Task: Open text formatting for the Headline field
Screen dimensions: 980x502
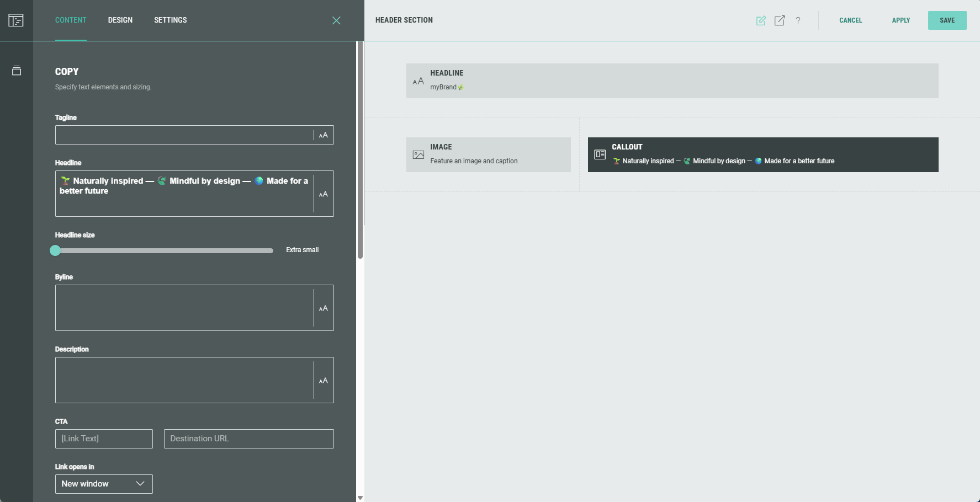Action: (x=324, y=194)
